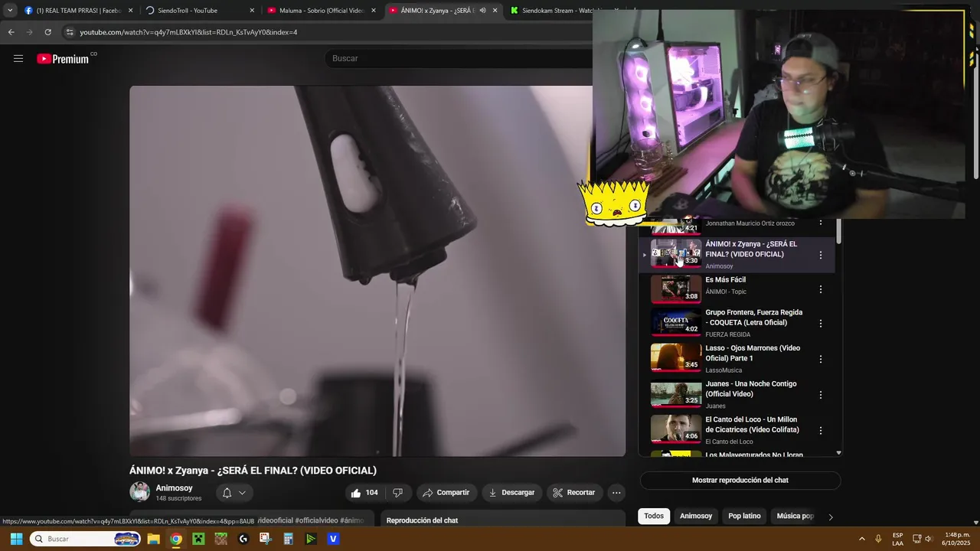Click the playlist scroll down arrow

click(838, 453)
